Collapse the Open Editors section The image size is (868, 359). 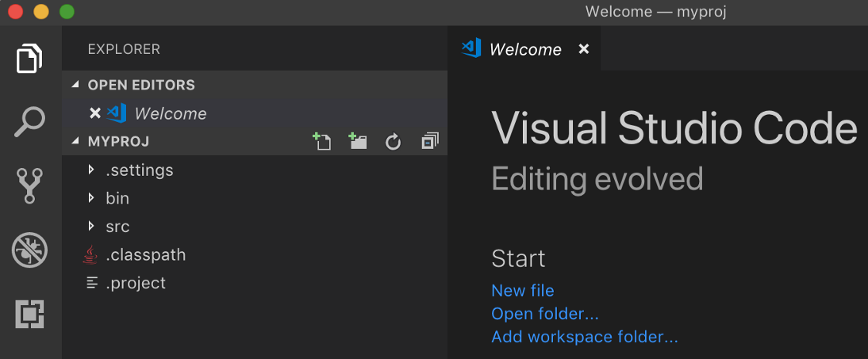click(76, 85)
